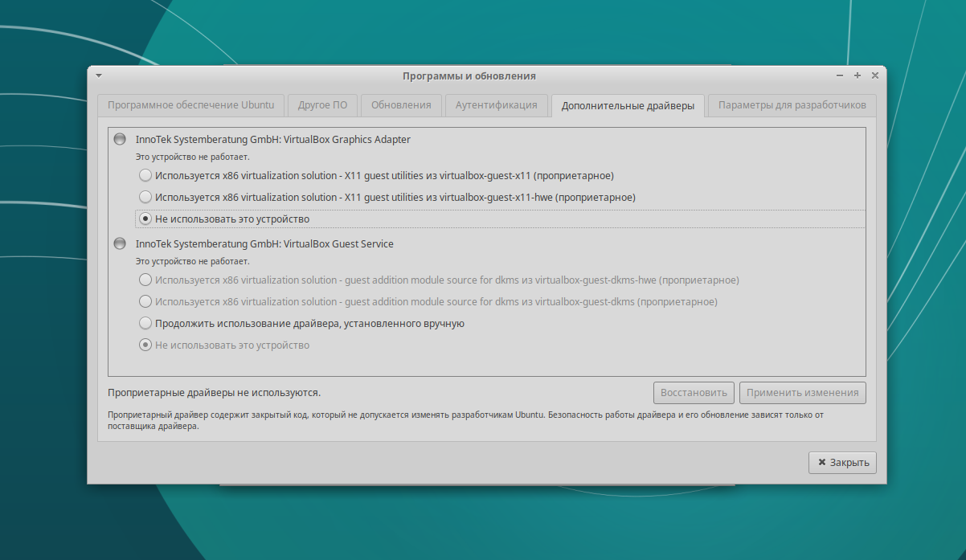Screen dimensions: 966x560
Task: Click the InnoTek VirtualBox Guest Service title
Action: coord(264,243)
